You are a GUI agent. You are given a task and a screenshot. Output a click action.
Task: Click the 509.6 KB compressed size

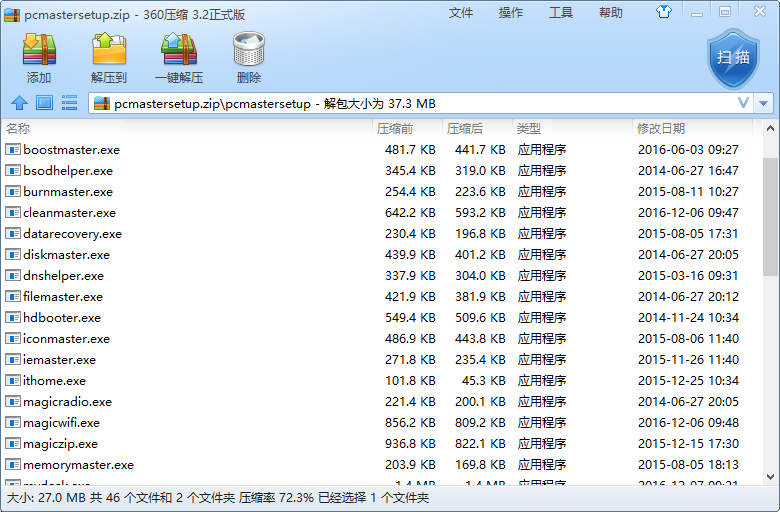click(x=480, y=317)
